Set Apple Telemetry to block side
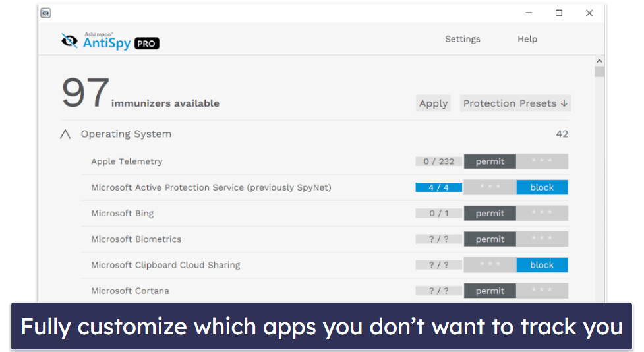Image resolution: width=644 pixels, height=352 pixels. tap(542, 161)
